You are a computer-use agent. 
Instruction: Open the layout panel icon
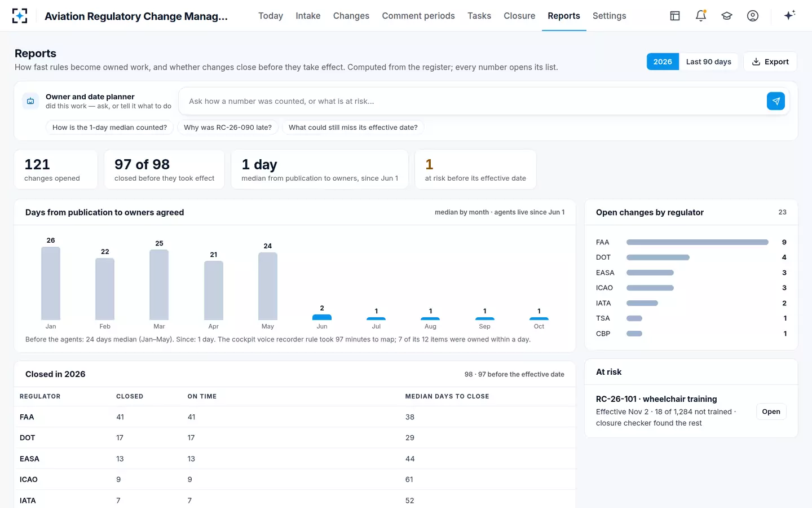click(675, 16)
